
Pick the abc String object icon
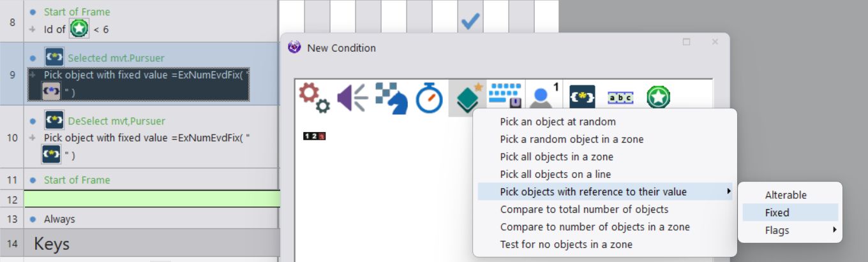click(620, 98)
